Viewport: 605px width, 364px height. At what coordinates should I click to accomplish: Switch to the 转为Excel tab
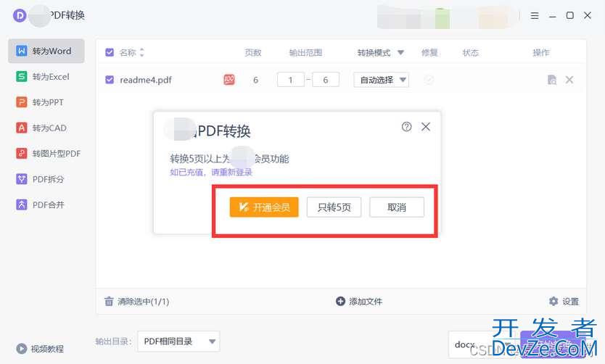(46, 77)
